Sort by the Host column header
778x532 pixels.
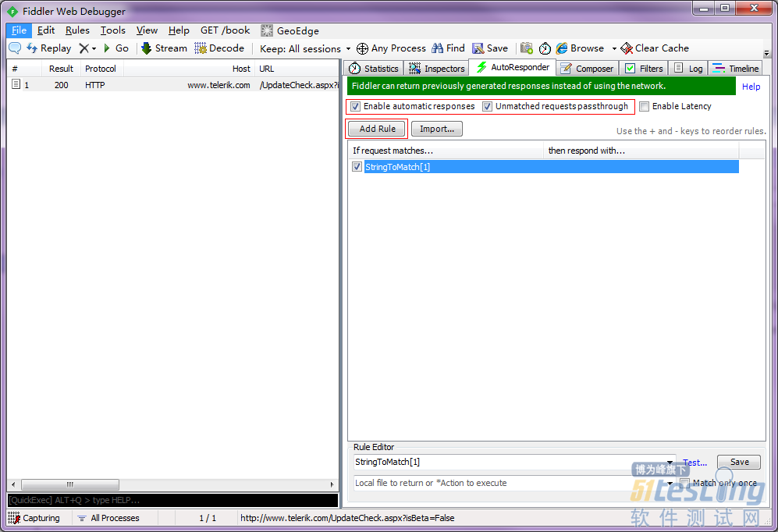pyautogui.click(x=189, y=69)
